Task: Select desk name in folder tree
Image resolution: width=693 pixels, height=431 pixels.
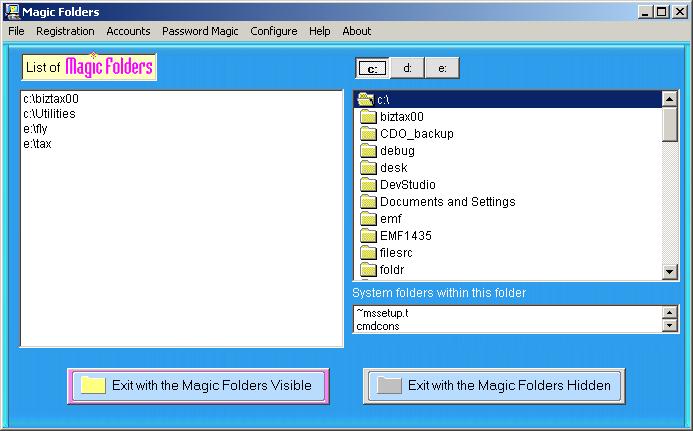Action: tap(394, 168)
